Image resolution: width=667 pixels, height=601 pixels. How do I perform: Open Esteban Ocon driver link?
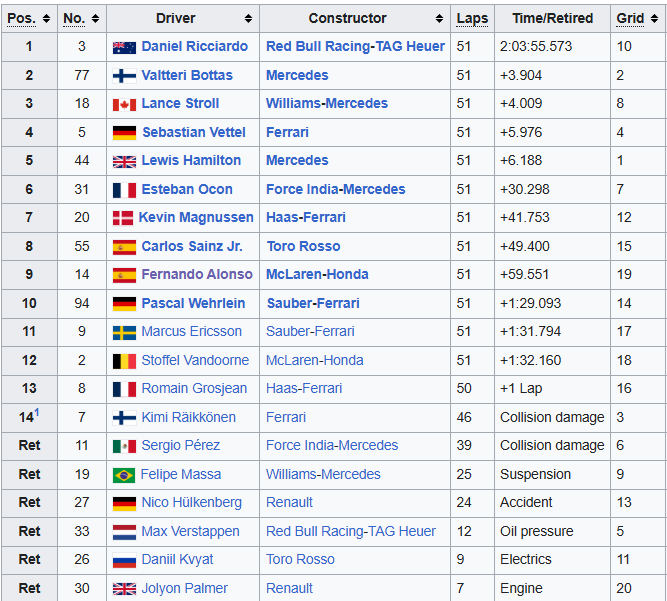pyautogui.click(x=187, y=189)
